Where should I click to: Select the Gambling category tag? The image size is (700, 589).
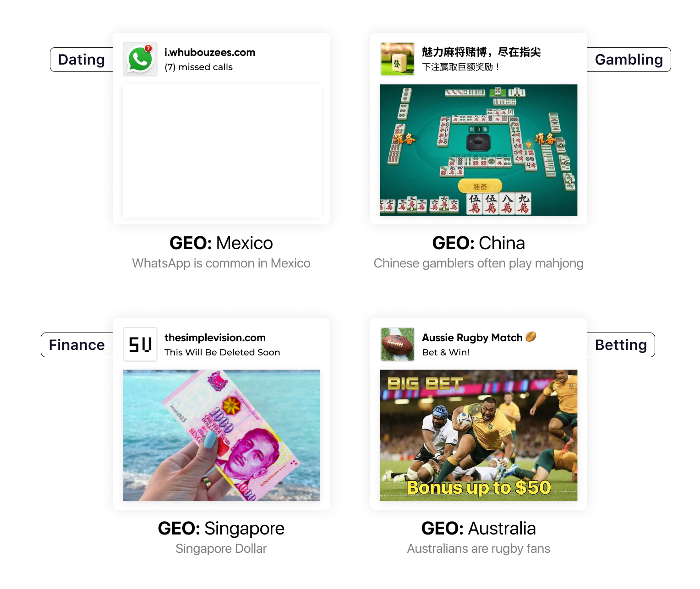click(x=629, y=60)
